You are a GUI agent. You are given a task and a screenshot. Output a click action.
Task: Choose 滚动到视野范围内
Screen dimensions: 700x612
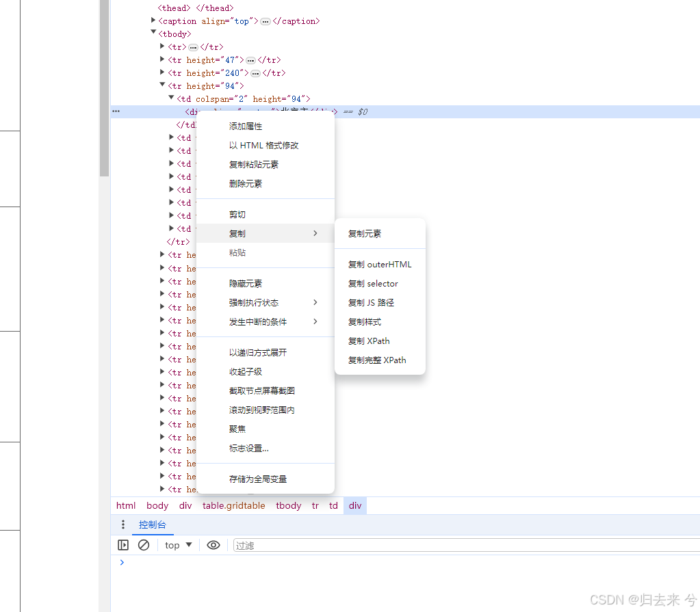[265, 410]
